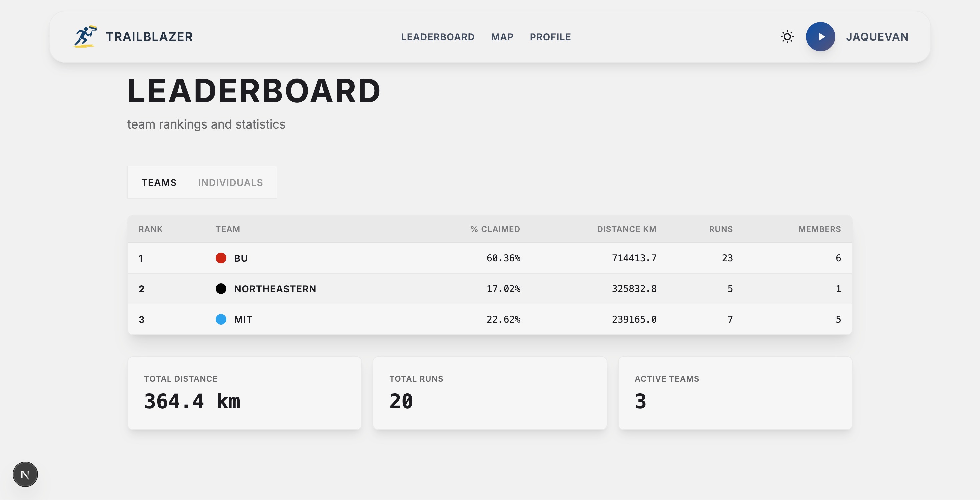Click the Trailblazer runner logo icon
The height and width of the screenshot is (500, 980).
point(85,37)
